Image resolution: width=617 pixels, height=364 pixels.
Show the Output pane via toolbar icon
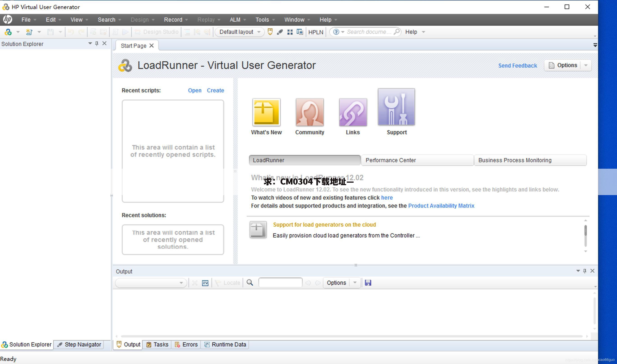(270, 32)
